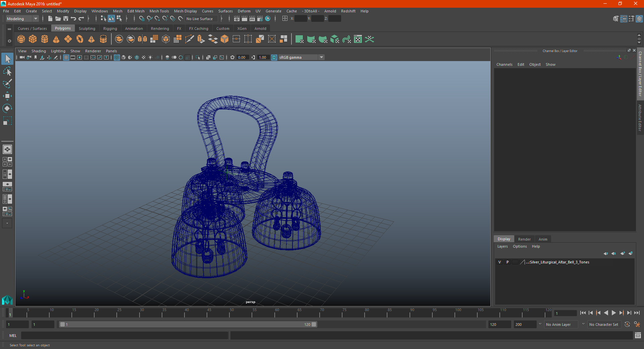Click the Multi-Cut knife shelf icon

click(x=190, y=39)
